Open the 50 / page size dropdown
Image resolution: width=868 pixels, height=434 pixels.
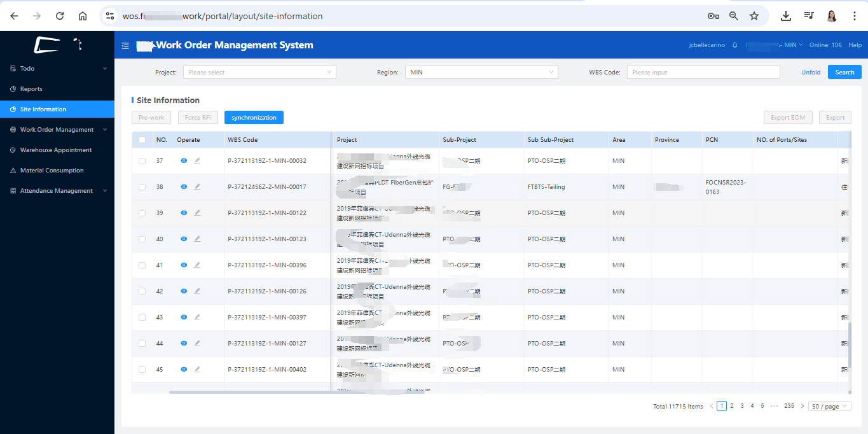pyautogui.click(x=830, y=406)
